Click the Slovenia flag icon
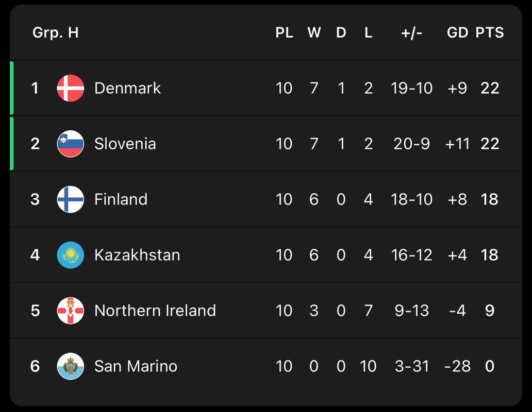This screenshot has width=532, height=412. (x=71, y=144)
